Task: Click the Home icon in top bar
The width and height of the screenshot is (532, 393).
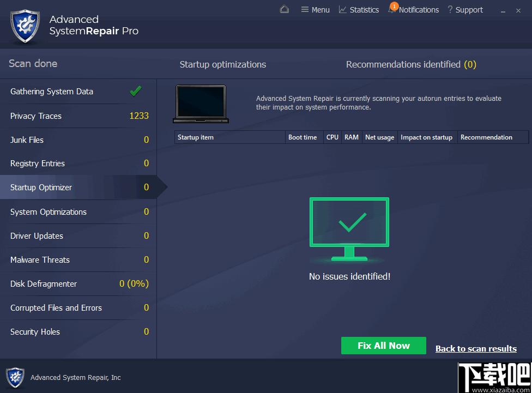Action: (285, 9)
